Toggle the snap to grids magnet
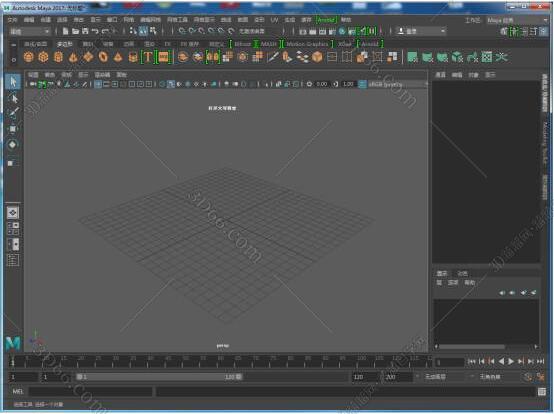Viewport: 554px width, 414px height. pos(182,31)
